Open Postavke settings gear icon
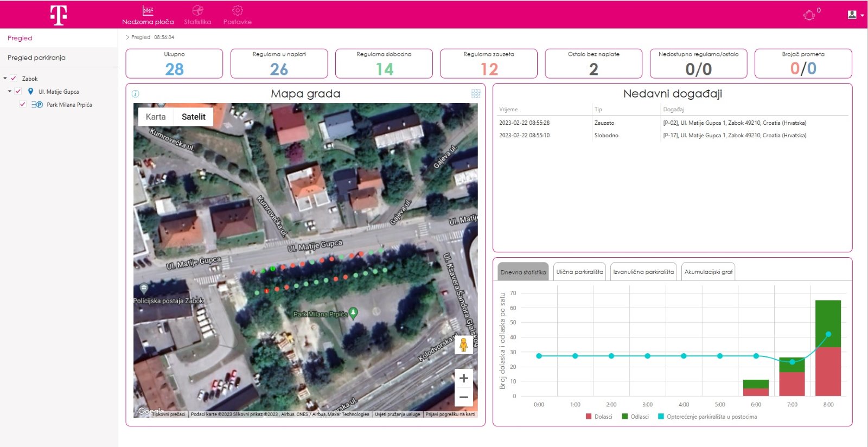Image resolution: width=868 pixels, height=447 pixels. pyautogui.click(x=238, y=11)
